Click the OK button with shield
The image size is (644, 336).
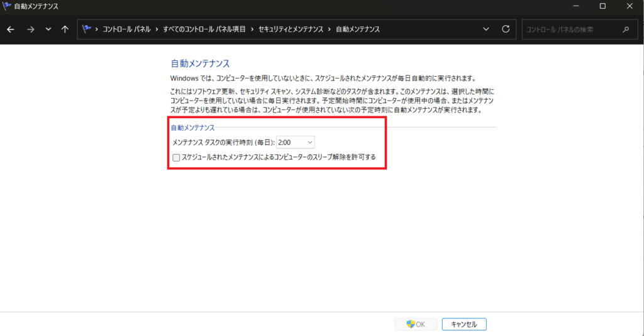(416, 324)
